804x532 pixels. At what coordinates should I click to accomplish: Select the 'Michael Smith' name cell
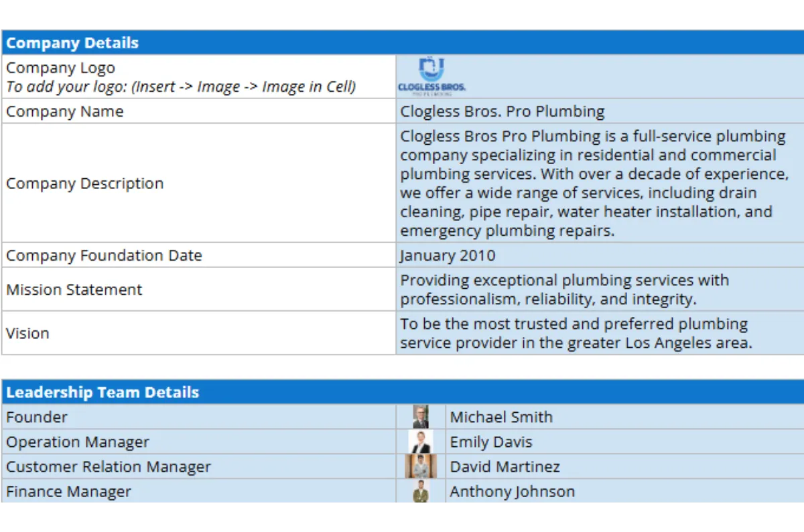click(623, 417)
